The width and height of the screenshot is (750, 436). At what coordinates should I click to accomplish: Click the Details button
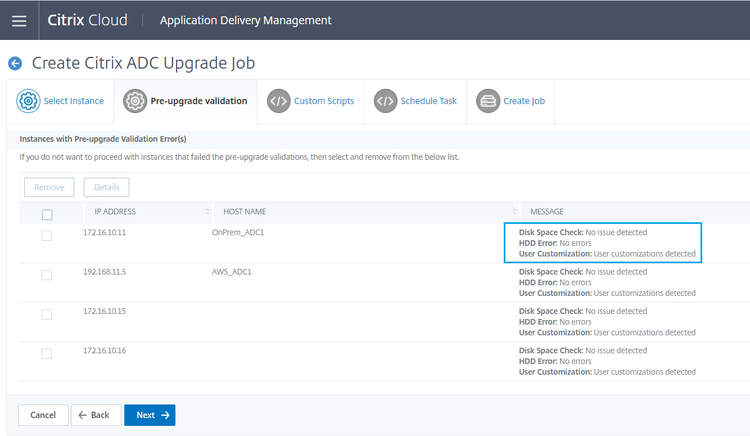pos(106,187)
